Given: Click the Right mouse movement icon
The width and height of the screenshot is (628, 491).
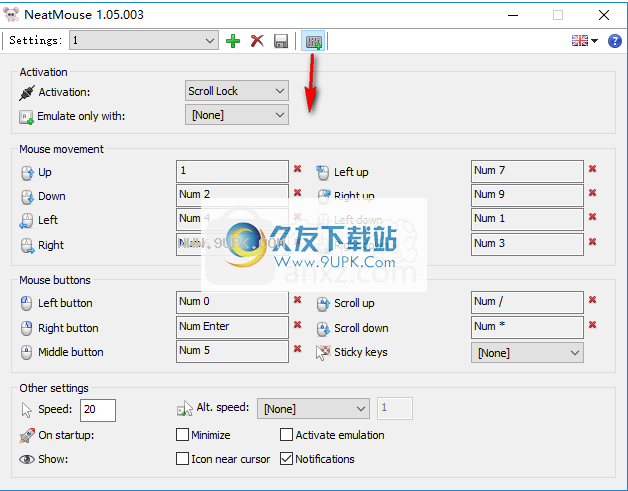Looking at the screenshot, I should tap(27, 246).
